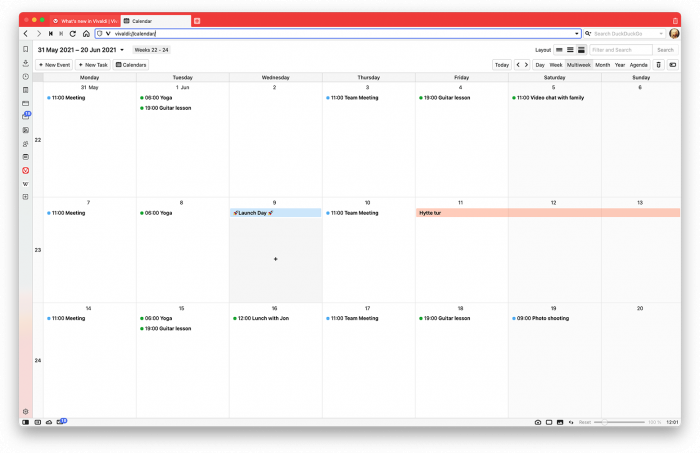The image size is (700, 453).
Task: Create a New Event
Action: [x=54, y=65]
